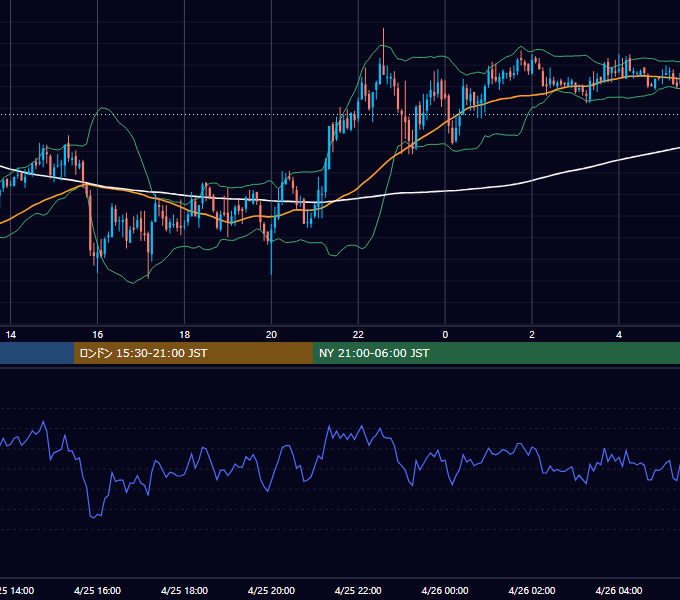Image resolution: width=680 pixels, height=600 pixels.
Task: Click the 4/26 02:00 label on the indicator axis
Action: tap(532, 590)
